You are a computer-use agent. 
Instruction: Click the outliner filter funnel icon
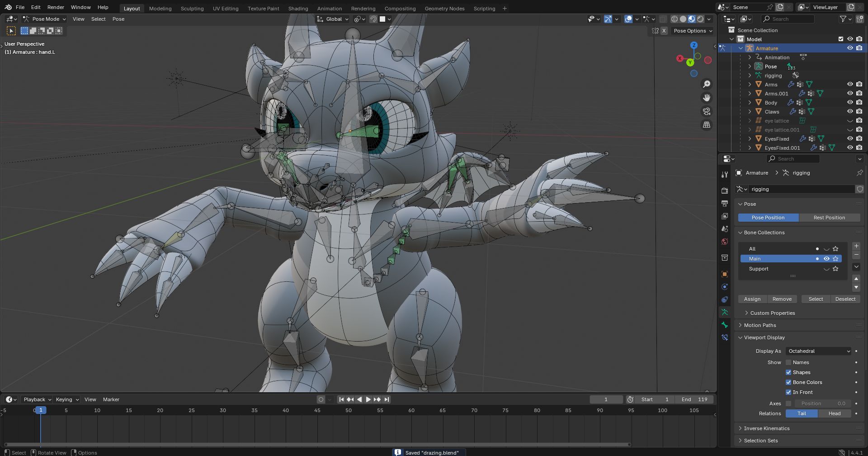click(843, 19)
